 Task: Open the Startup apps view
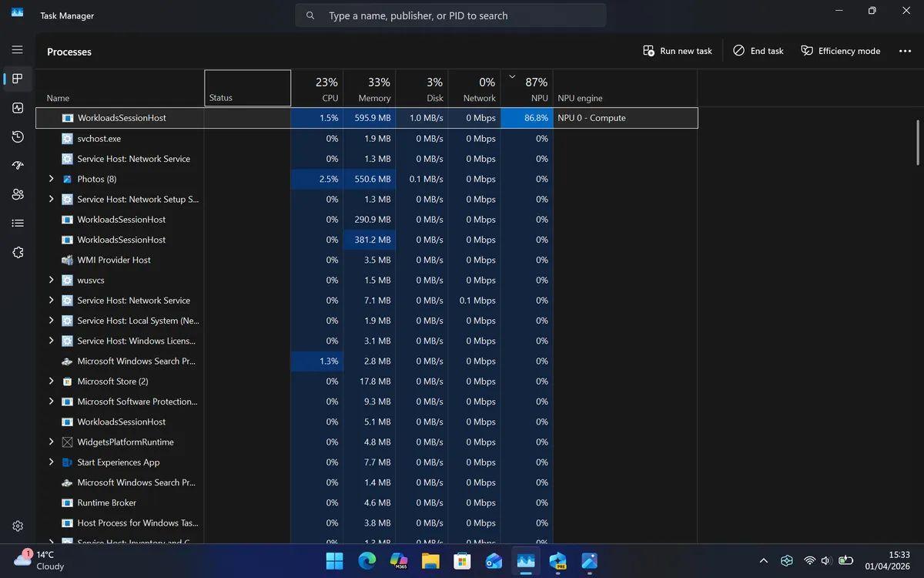(x=17, y=165)
